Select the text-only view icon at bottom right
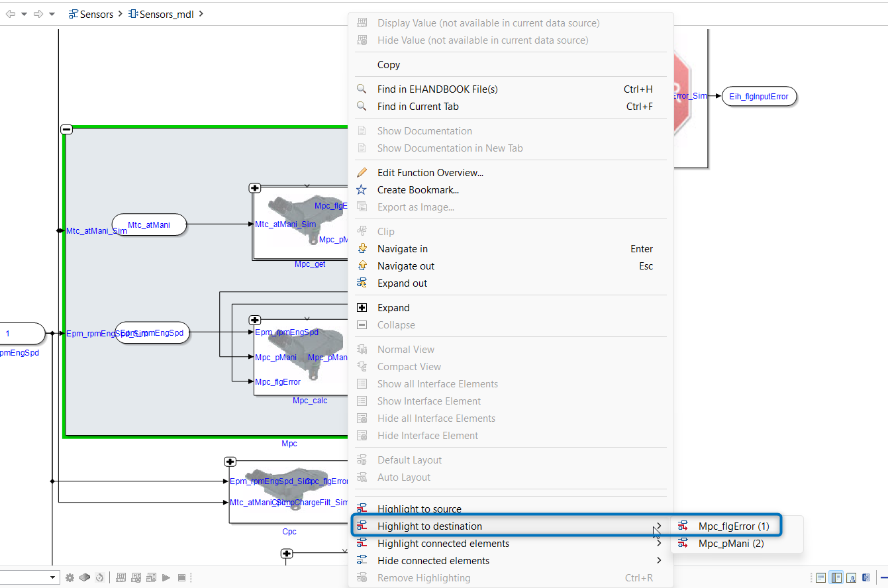 pyautogui.click(x=821, y=577)
